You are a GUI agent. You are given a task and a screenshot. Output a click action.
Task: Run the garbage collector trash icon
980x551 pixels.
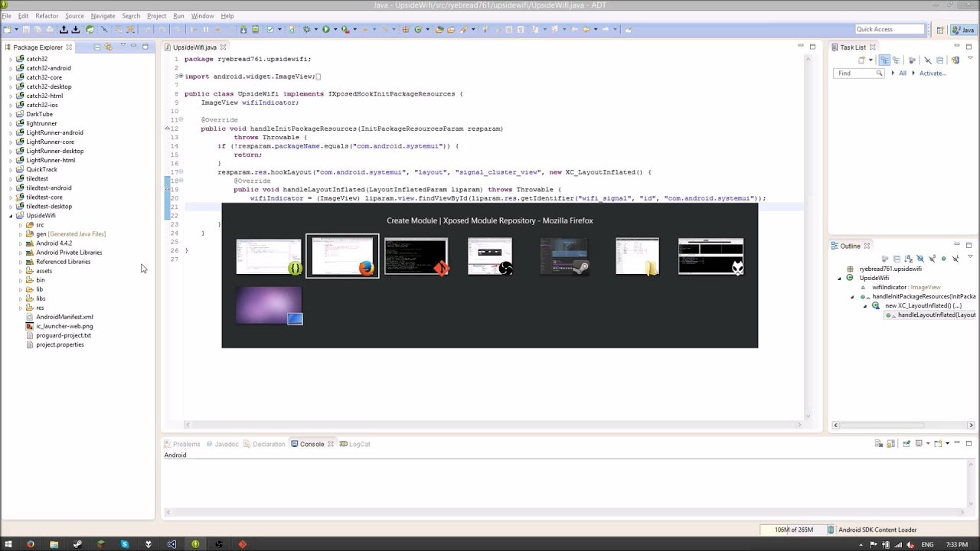coord(831,530)
